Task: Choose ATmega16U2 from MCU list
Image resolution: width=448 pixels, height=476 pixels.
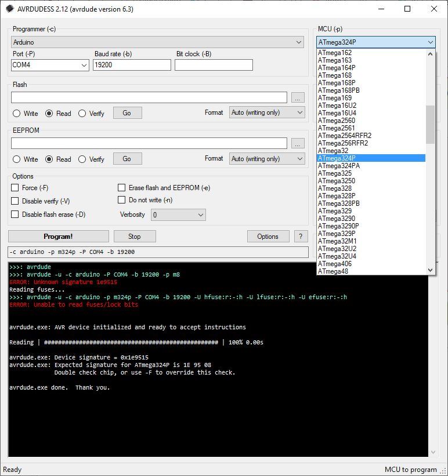Action: [x=371, y=106]
